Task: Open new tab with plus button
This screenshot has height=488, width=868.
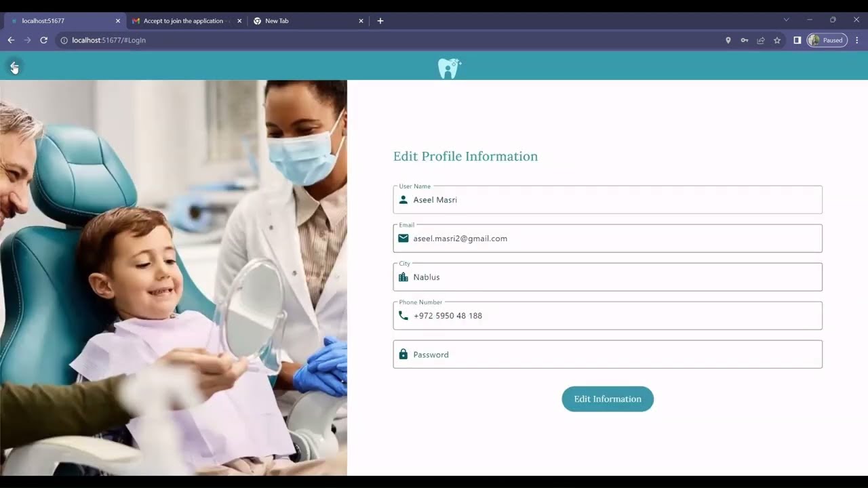Action: coord(380,21)
